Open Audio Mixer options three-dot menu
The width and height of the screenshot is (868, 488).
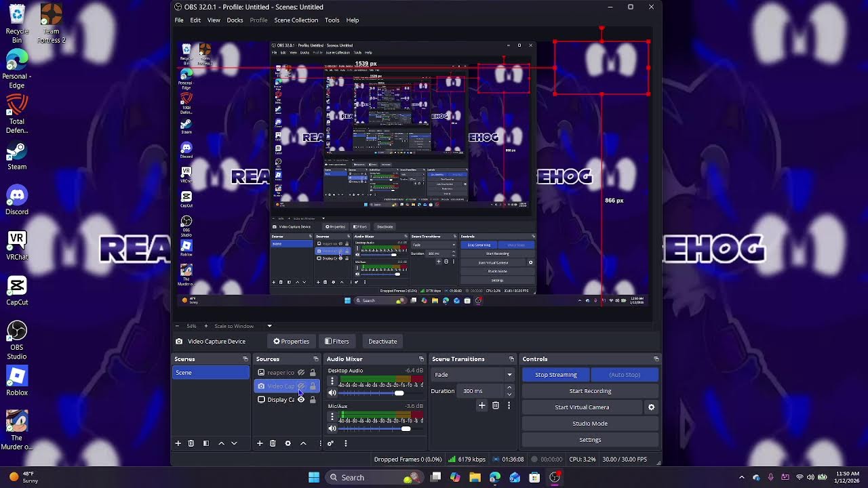346,443
